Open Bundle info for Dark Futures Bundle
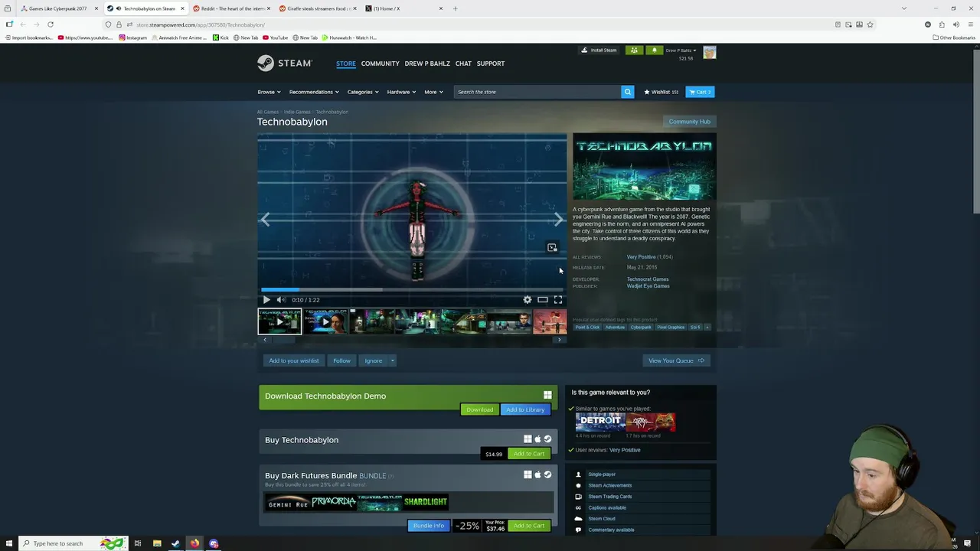This screenshot has width=980, height=551. [x=428, y=526]
